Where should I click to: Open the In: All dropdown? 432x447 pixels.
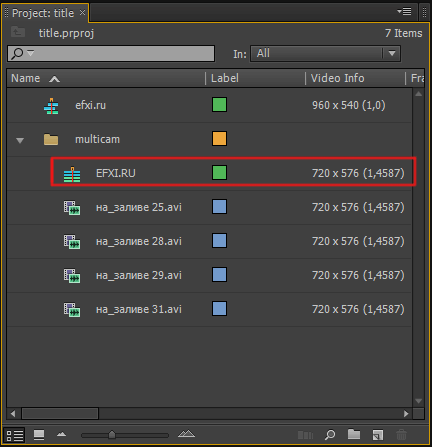click(325, 53)
